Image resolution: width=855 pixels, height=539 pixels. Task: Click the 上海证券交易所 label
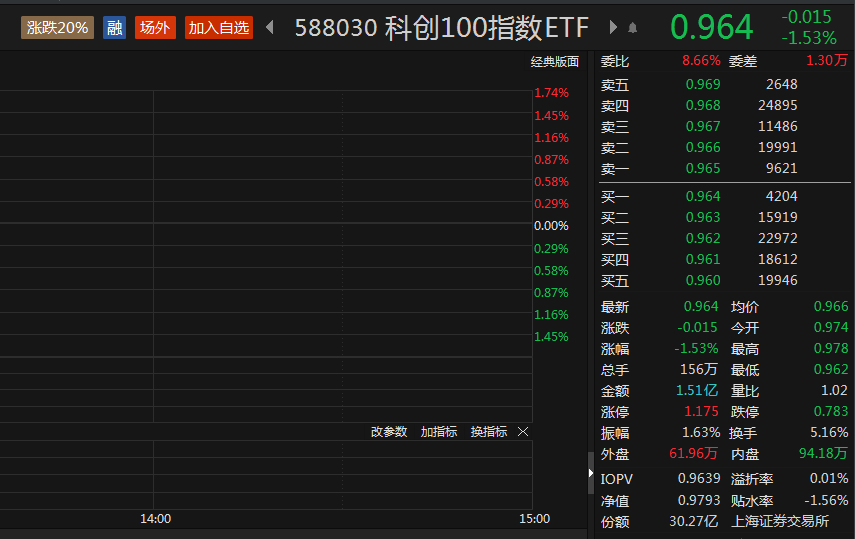click(x=780, y=521)
